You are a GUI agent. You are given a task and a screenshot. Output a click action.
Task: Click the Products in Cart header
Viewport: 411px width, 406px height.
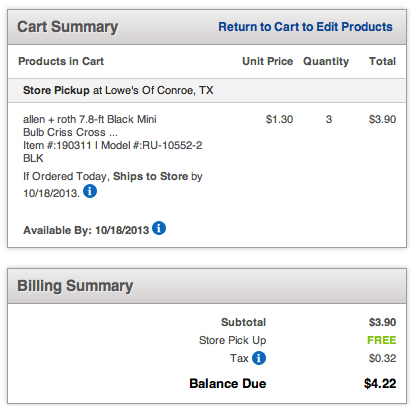[61, 61]
